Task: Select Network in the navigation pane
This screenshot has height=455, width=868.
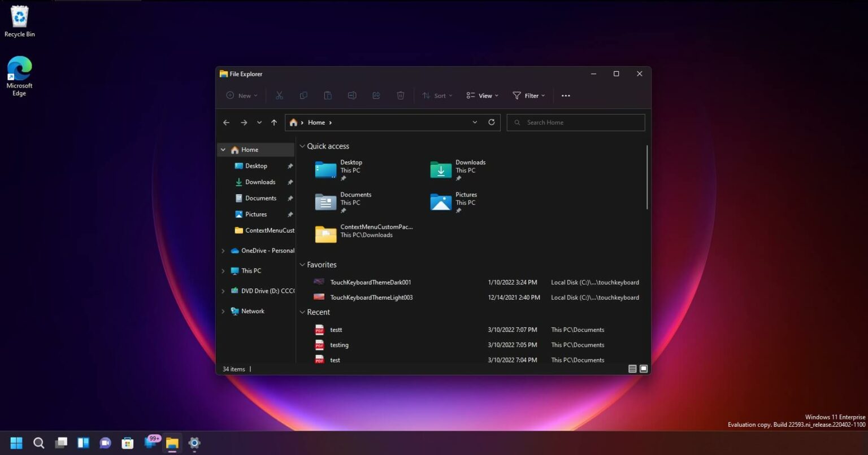Action: click(252, 311)
